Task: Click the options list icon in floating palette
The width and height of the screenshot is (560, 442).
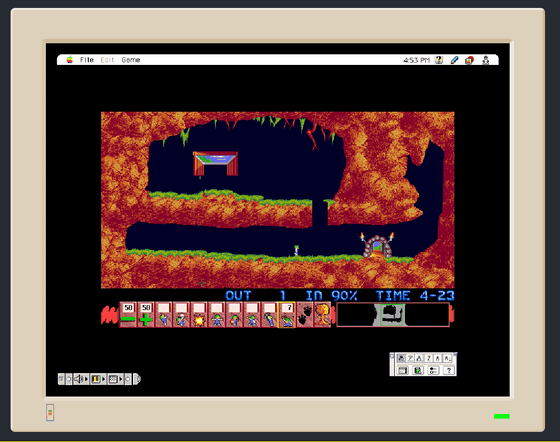Action: pos(433,370)
